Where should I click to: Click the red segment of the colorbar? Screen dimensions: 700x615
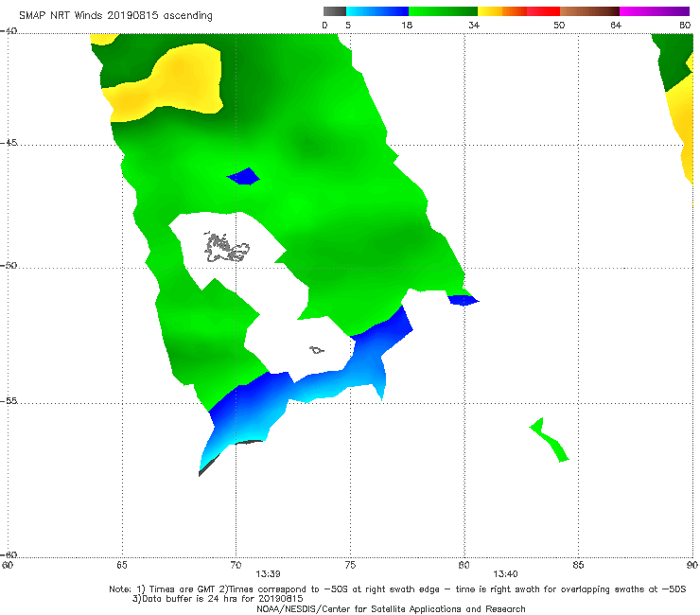(543, 11)
